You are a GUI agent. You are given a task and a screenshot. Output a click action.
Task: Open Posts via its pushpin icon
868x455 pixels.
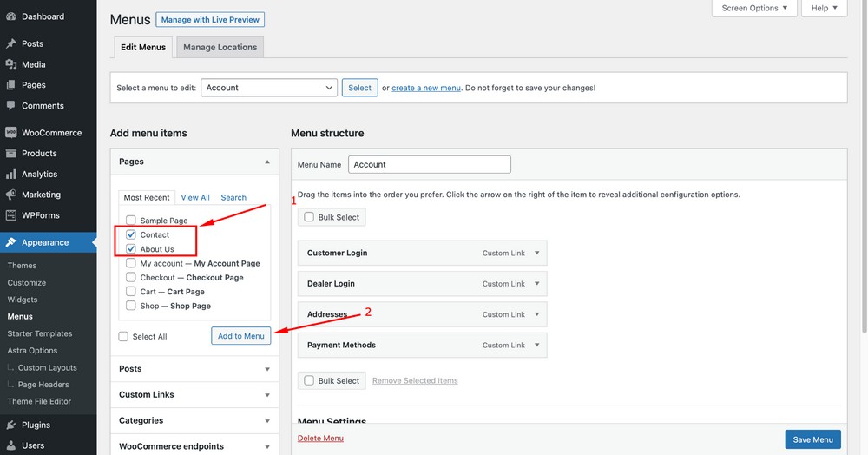10,43
